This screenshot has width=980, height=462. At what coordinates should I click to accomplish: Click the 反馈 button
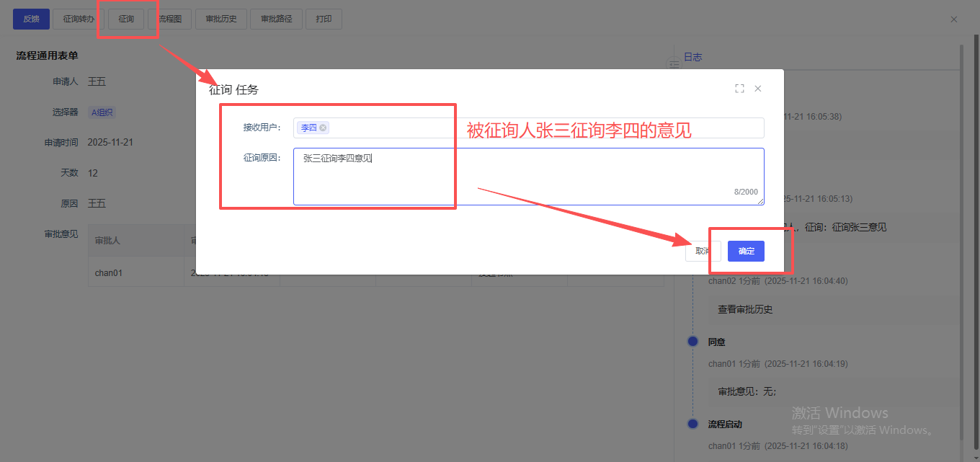(x=31, y=19)
